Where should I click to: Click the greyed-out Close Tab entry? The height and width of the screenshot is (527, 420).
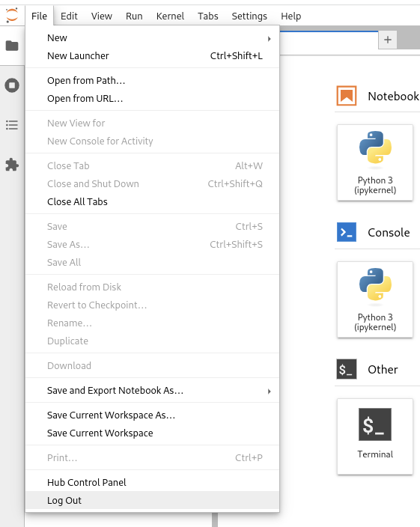[152, 165]
